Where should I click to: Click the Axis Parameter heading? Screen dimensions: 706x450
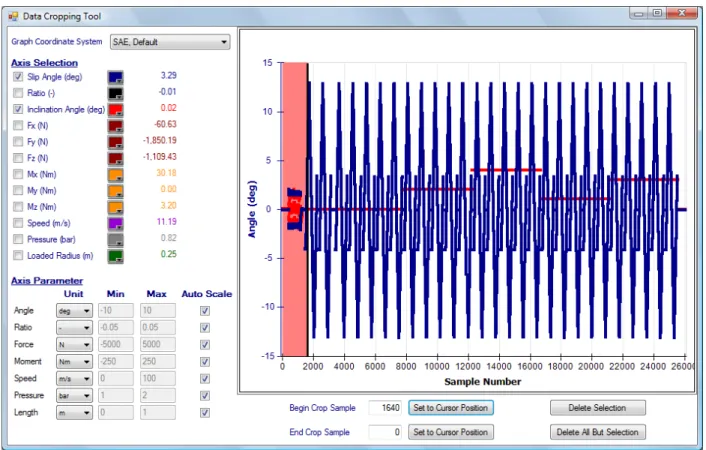tap(47, 281)
